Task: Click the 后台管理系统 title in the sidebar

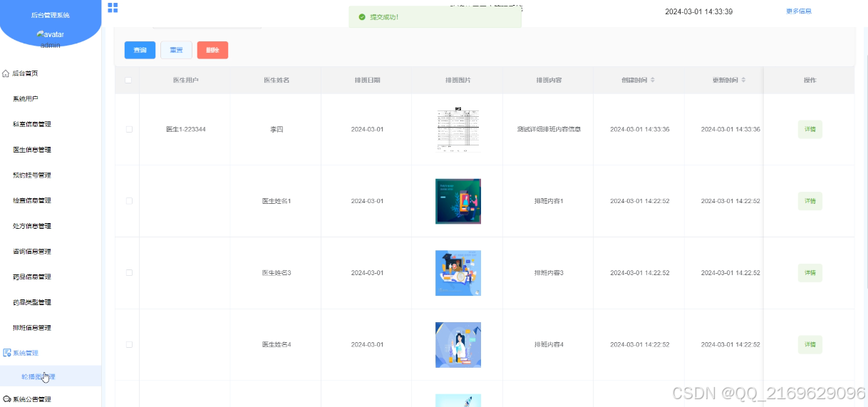Action: pos(51,15)
